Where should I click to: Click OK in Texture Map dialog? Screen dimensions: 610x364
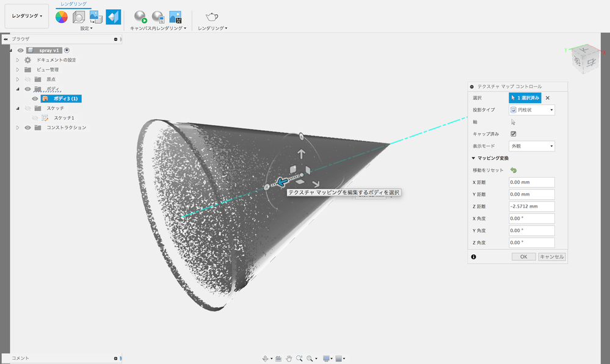[524, 257]
